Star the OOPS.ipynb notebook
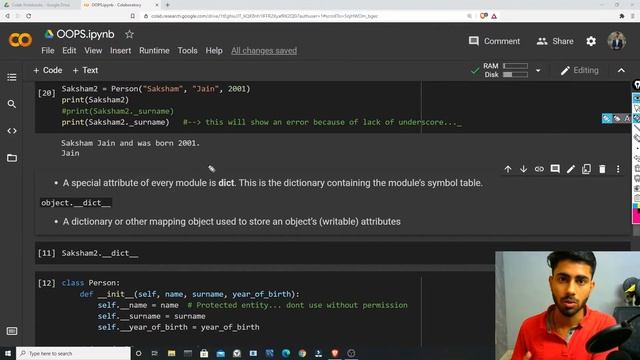The height and width of the screenshot is (360, 640). point(129,34)
